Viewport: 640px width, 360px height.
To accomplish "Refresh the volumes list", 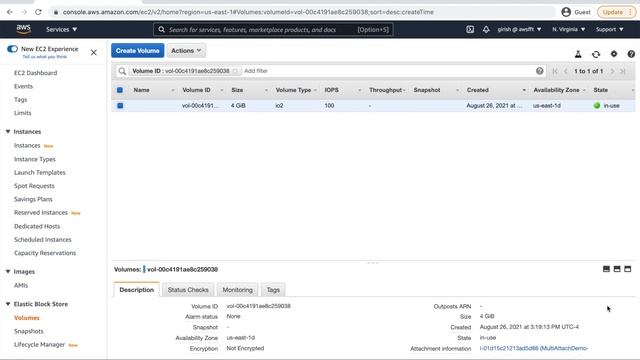I will 596,54.
